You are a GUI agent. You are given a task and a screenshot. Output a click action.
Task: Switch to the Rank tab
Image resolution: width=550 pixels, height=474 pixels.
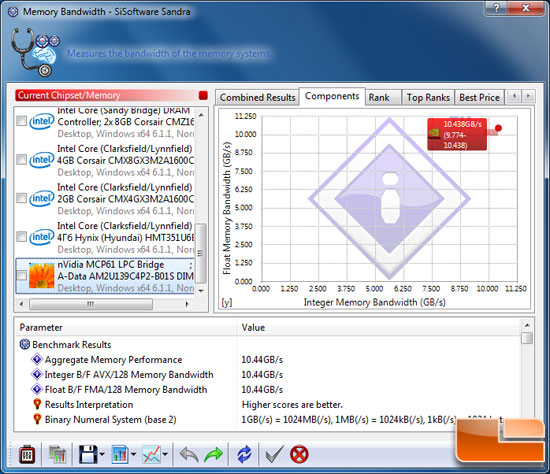tap(383, 98)
